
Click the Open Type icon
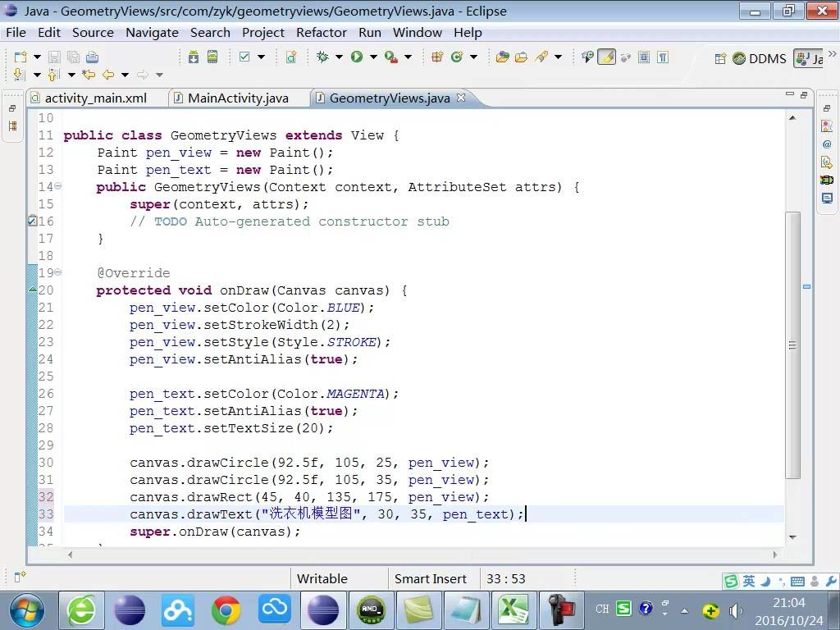(503, 57)
